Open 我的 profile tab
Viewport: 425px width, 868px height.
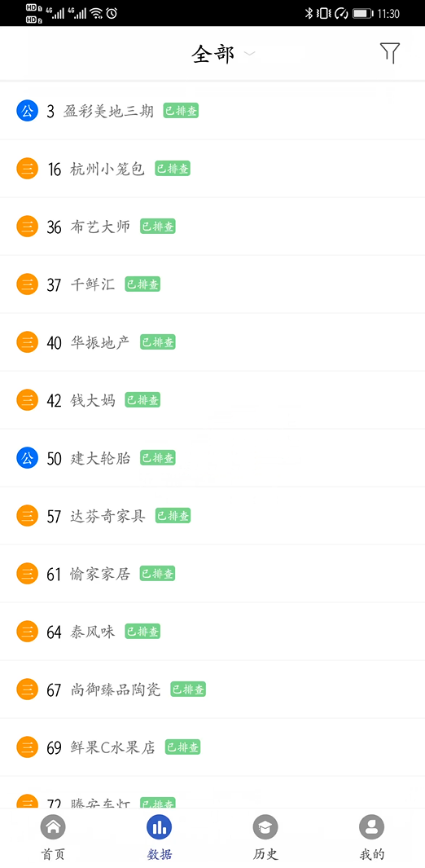tap(372, 838)
